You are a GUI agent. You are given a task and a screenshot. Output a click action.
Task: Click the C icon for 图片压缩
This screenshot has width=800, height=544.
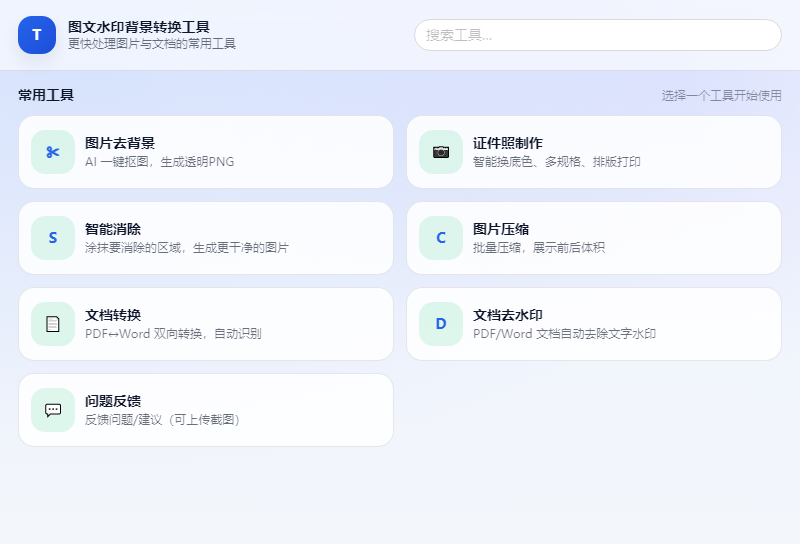(x=441, y=238)
